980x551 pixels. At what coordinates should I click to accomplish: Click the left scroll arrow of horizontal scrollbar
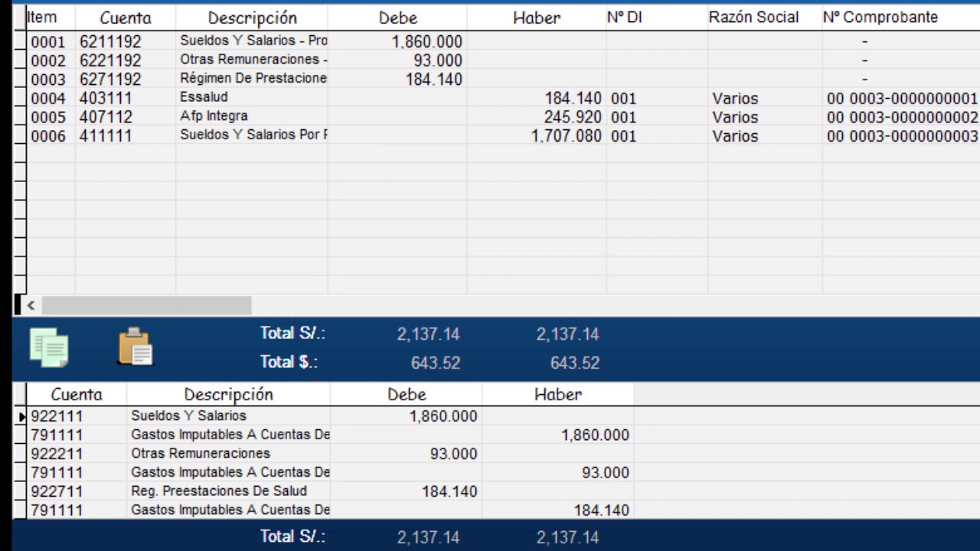(x=31, y=305)
